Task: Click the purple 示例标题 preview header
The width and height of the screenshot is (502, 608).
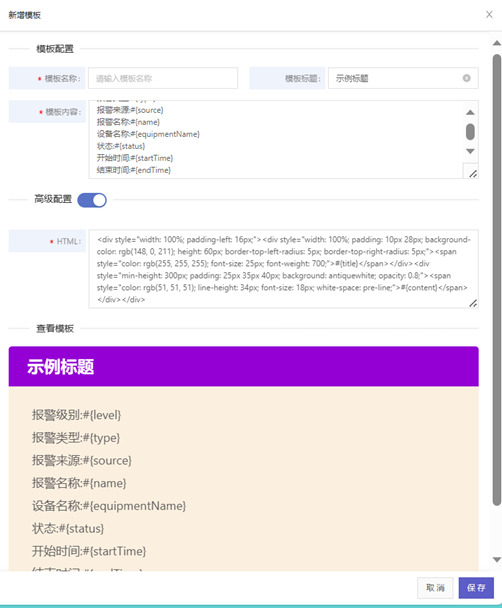Action: click(x=243, y=366)
